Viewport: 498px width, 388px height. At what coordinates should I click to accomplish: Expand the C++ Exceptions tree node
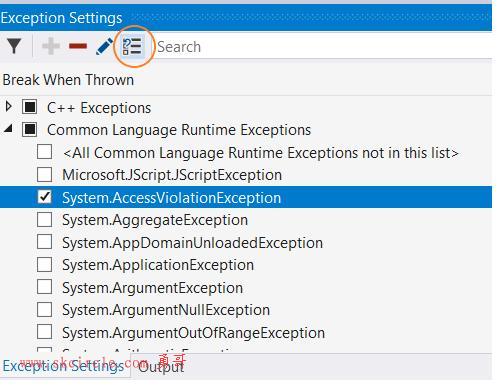(9, 107)
